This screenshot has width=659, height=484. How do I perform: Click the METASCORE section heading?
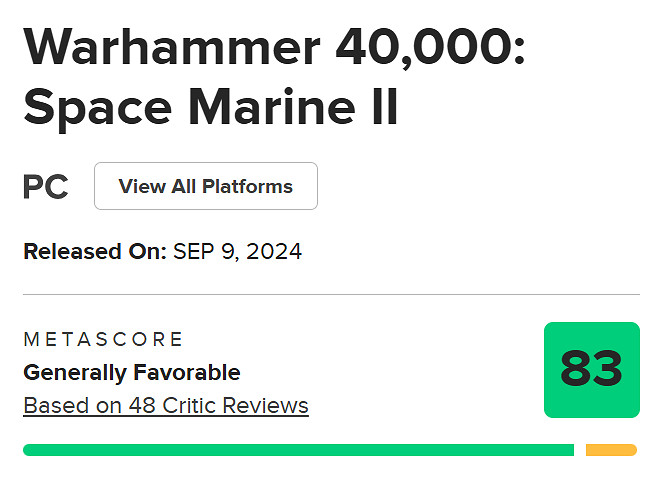point(103,340)
